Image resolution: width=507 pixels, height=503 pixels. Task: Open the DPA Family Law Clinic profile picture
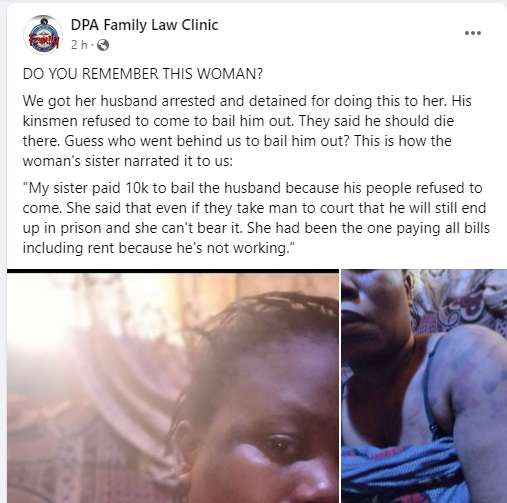43,34
